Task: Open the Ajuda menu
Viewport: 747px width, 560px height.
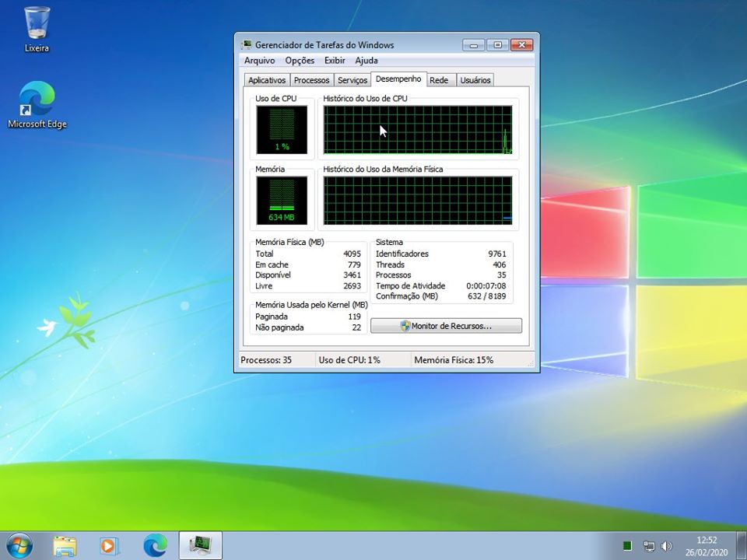Action: click(366, 61)
